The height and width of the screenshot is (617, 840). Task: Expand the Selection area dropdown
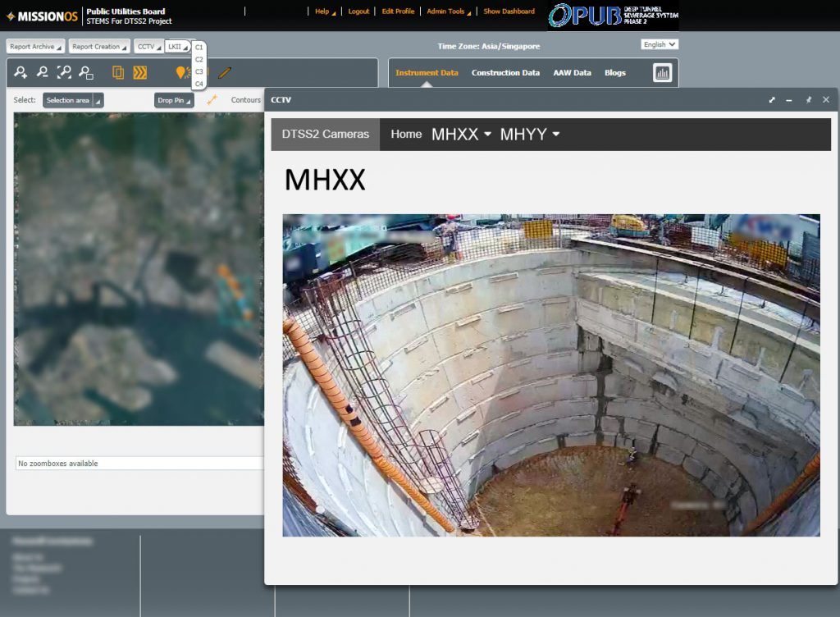tap(73, 100)
